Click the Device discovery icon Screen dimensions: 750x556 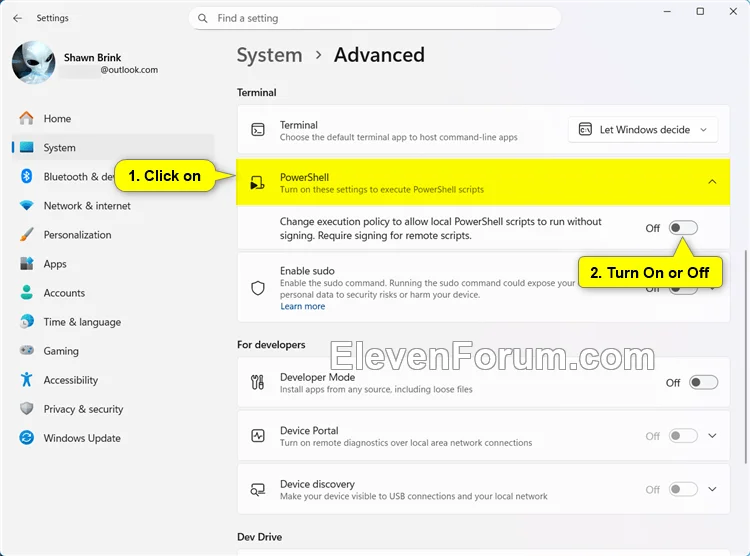(x=258, y=489)
